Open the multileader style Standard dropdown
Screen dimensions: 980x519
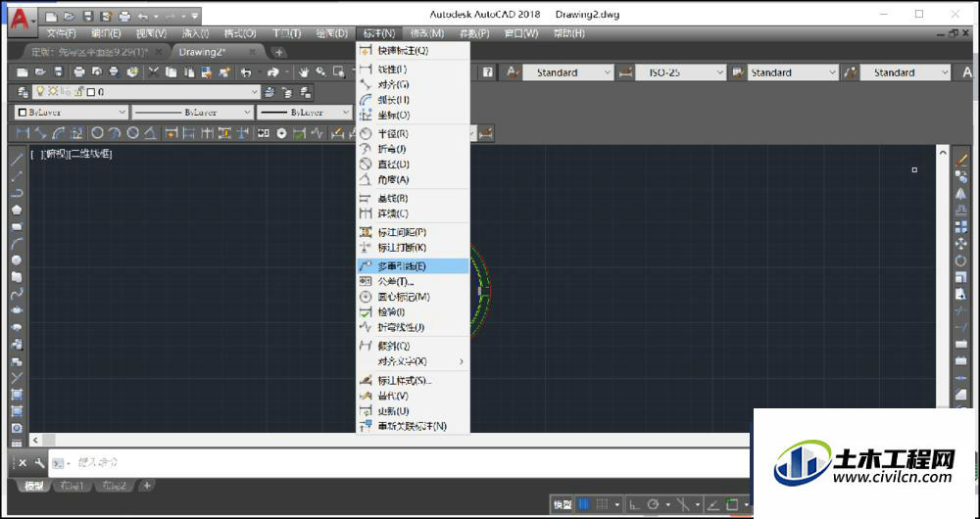905,72
